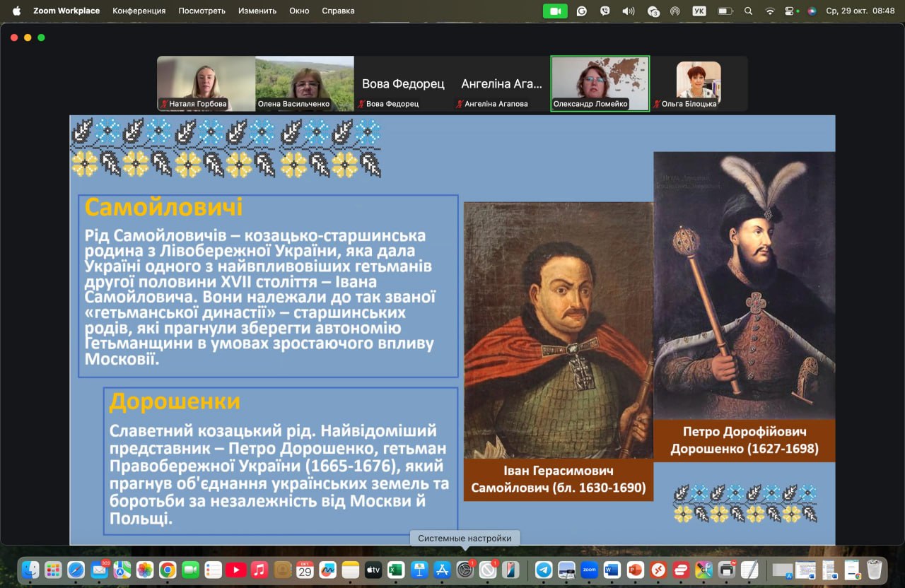905x588 pixels.
Task: Open System Settings from the Dock
Action: click(x=465, y=570)
